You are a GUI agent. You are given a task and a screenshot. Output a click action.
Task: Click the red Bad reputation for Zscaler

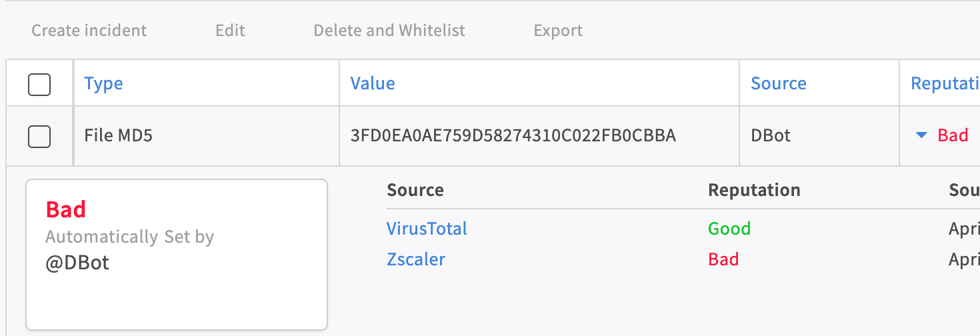click(x=723, y=259)
